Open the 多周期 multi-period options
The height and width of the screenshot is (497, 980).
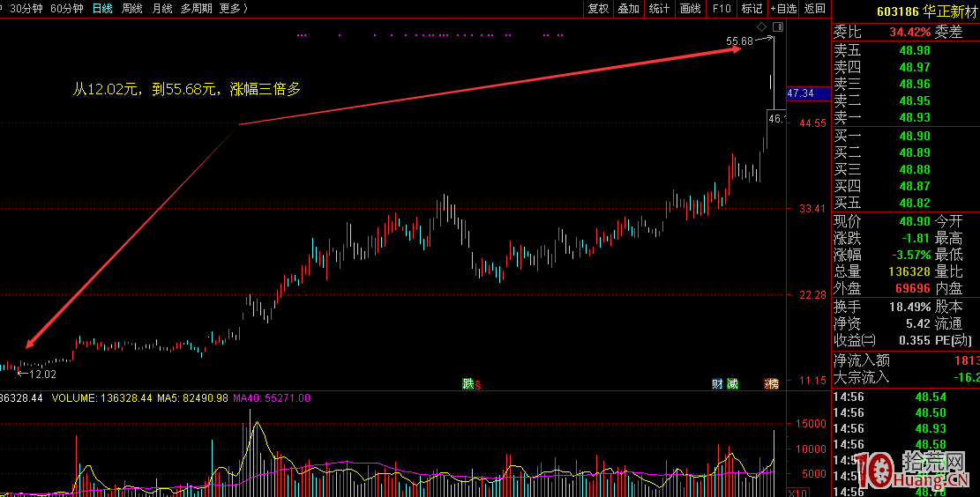pos(196,8)
